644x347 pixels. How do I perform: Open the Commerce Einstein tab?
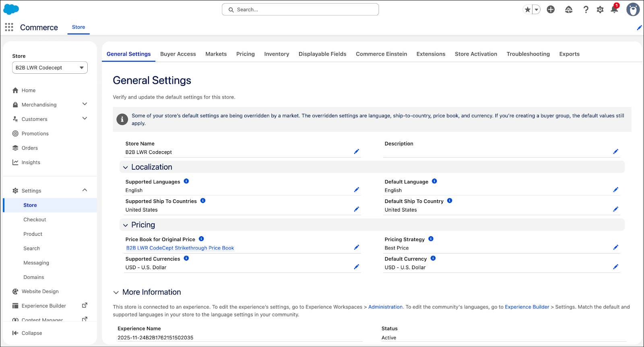click(x=381, y=54)
